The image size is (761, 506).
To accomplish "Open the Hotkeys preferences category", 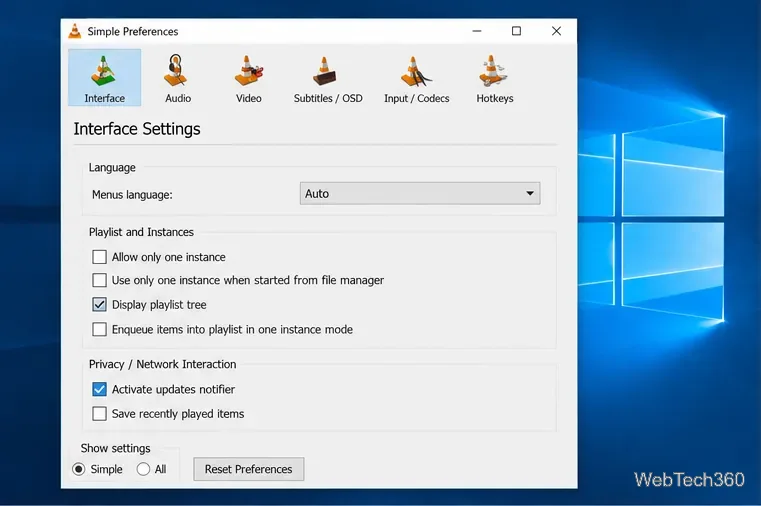I will [x=495, y=78].
